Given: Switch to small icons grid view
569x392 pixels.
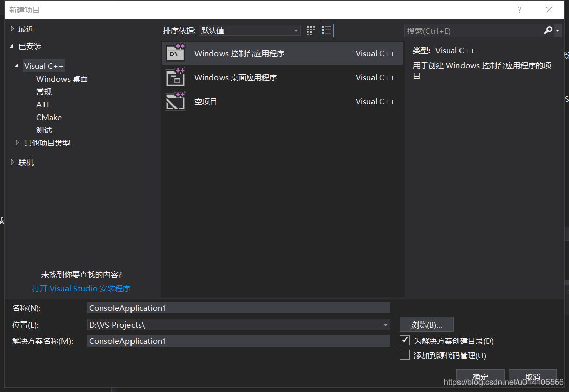Looking at the screenshot, I should pos(311,31).
